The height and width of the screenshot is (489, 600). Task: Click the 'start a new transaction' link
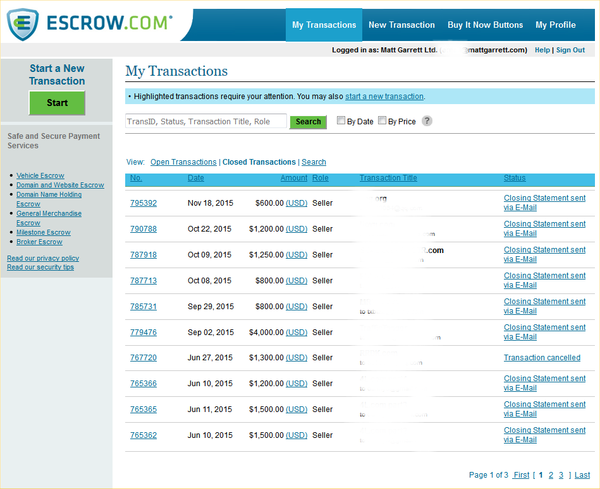coord(384,96)
